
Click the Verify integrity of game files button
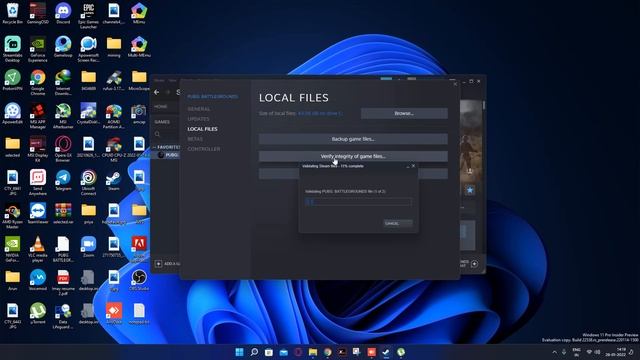(353, 156)
